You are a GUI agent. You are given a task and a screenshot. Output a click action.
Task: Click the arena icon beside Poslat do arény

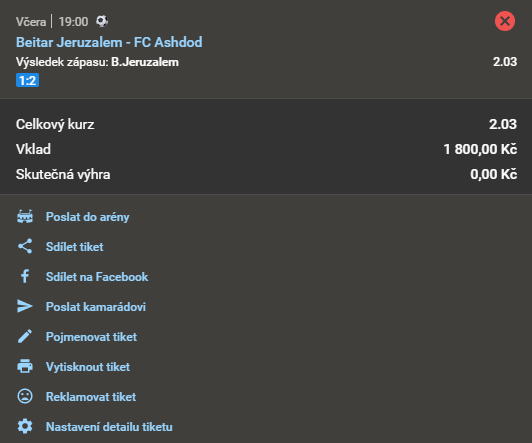[x=25, y=216]
